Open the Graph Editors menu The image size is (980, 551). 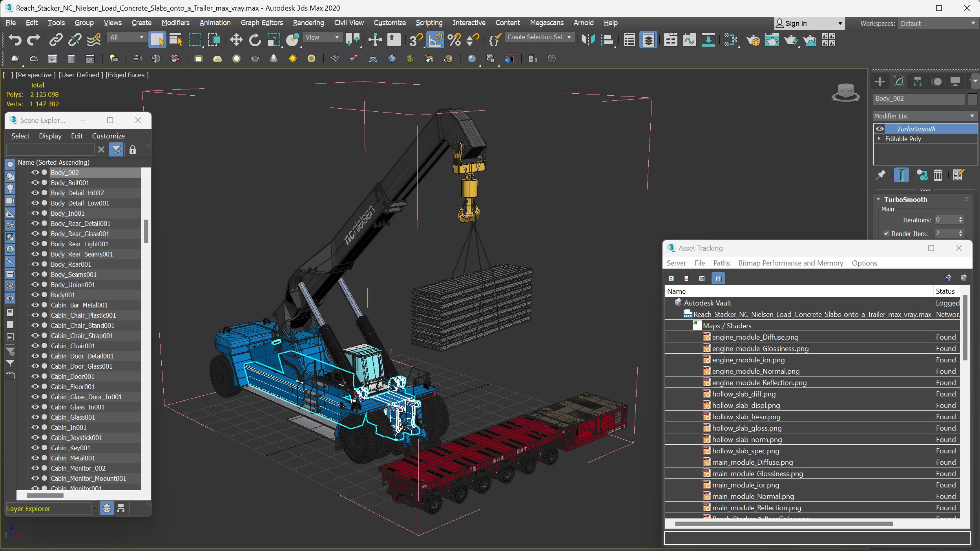[262, 23]
